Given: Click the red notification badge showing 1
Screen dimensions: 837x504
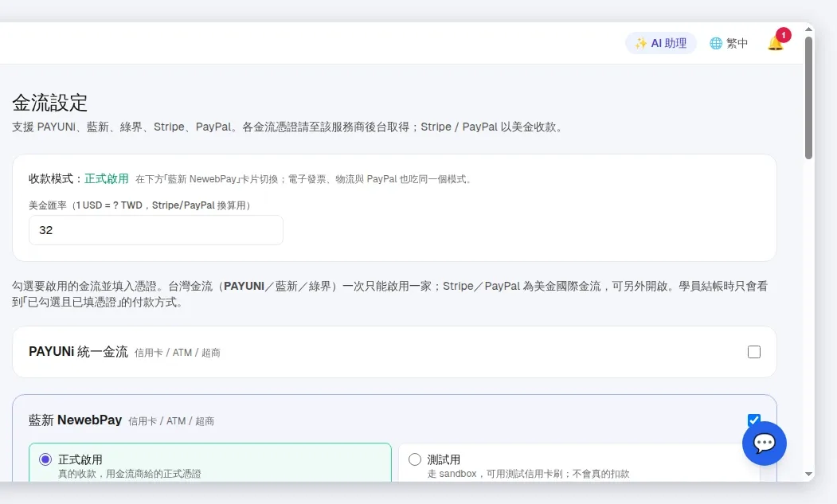Looking at the screenshot, I should (783, 35).
